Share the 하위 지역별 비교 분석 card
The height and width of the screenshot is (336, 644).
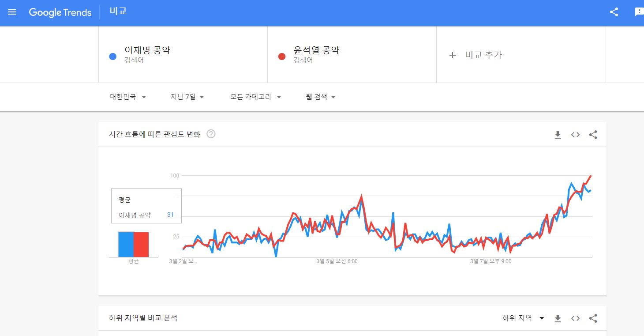(593, 318)
